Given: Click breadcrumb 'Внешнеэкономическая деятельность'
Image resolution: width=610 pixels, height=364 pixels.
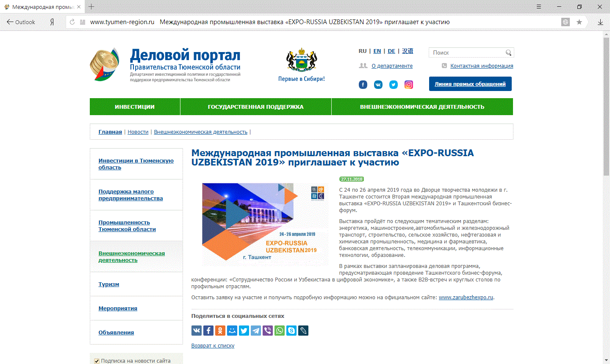Looking at the screenshot, I should click(201, 132).
